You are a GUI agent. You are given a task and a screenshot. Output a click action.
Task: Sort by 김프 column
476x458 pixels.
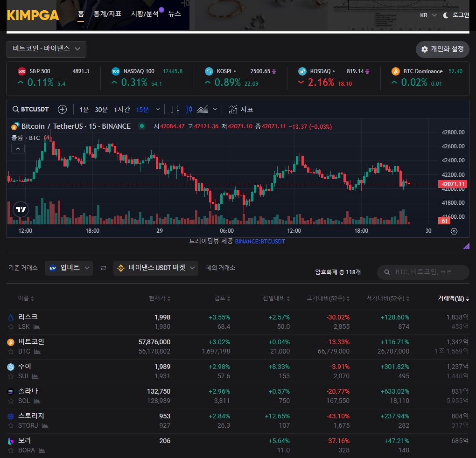[222, 298]
